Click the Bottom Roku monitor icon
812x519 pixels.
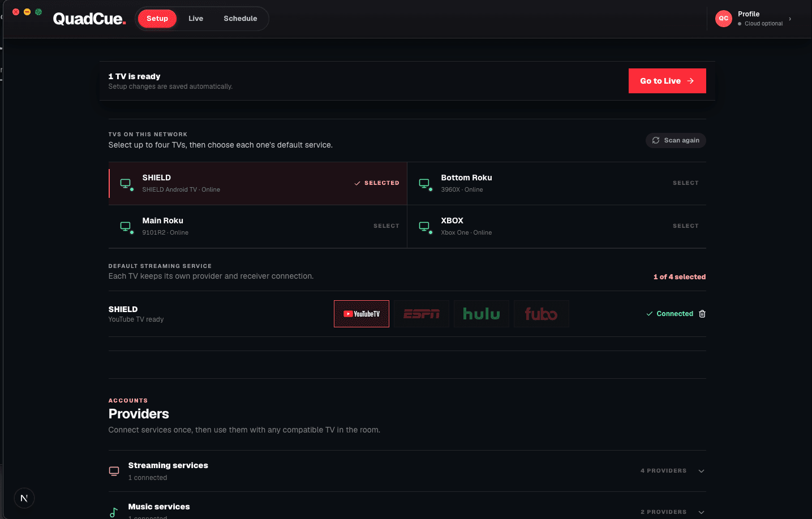pos(424,183)
